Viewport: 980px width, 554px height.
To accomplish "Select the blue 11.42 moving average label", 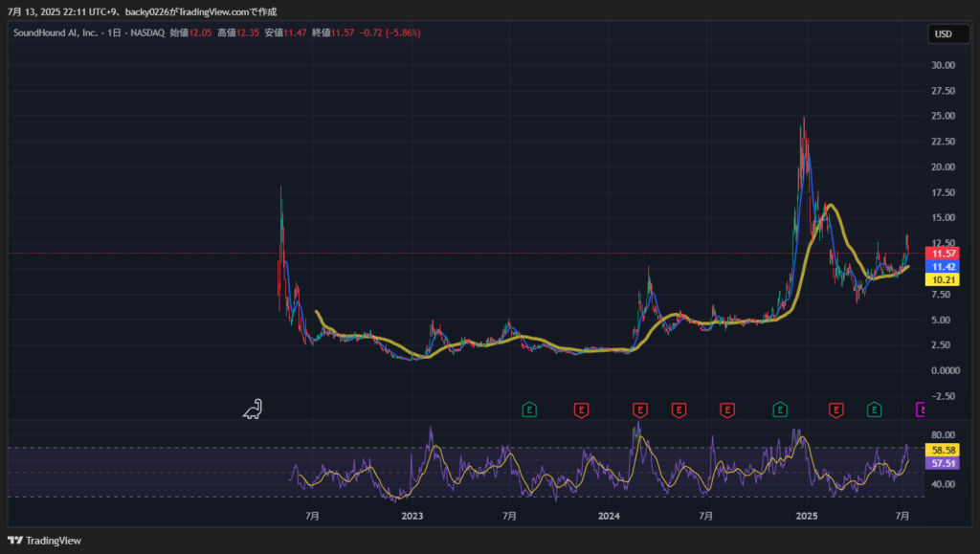I will tap(943, 267).
